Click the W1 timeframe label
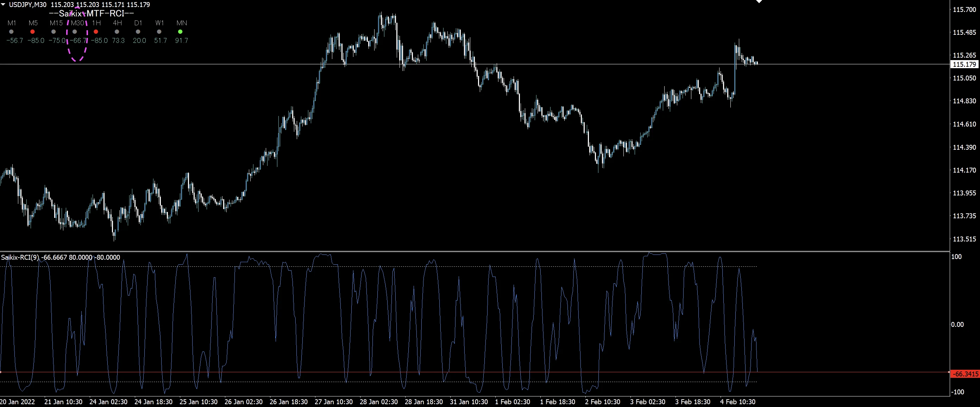 tap(159, 23)
